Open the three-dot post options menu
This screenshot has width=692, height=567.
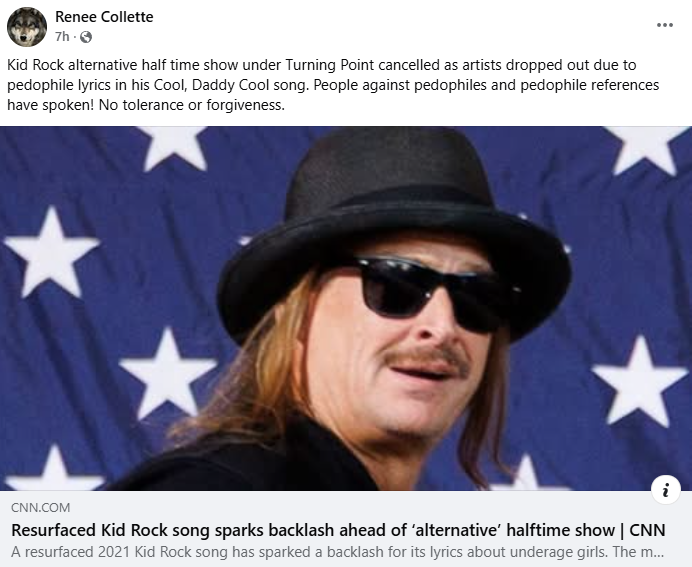665,25
